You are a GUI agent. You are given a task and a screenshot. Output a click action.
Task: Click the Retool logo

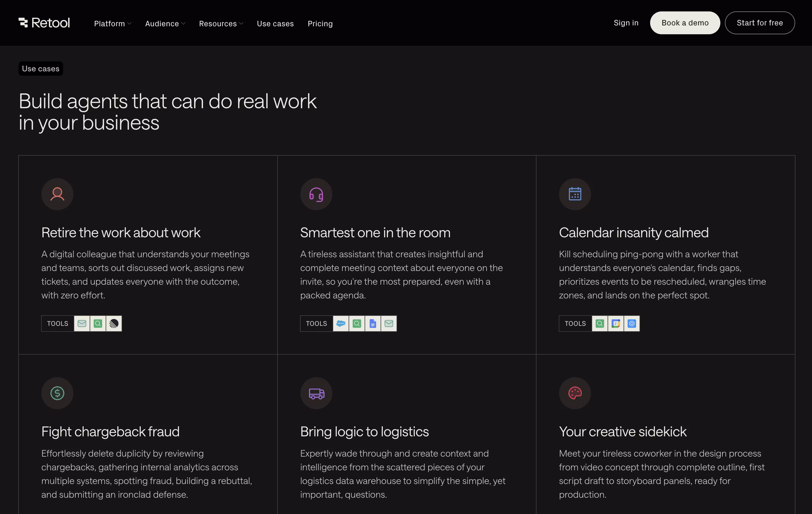(44, 23)
